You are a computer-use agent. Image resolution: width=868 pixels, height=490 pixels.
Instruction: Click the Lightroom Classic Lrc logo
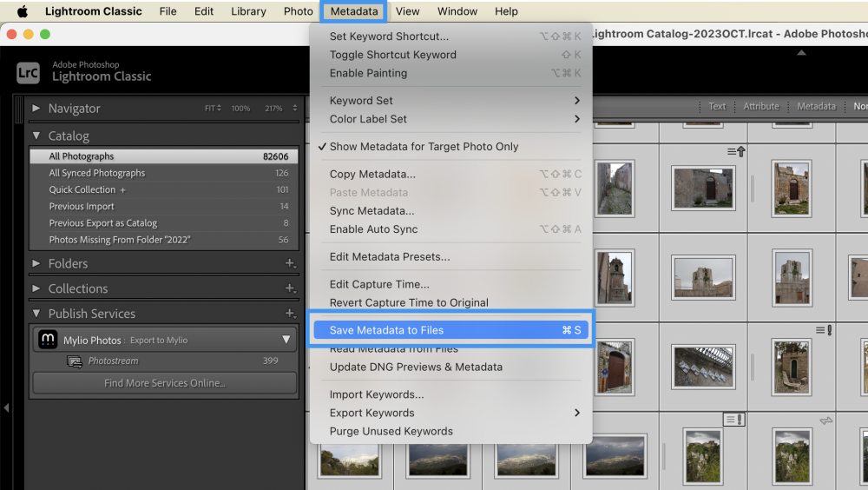coord(28,72)
